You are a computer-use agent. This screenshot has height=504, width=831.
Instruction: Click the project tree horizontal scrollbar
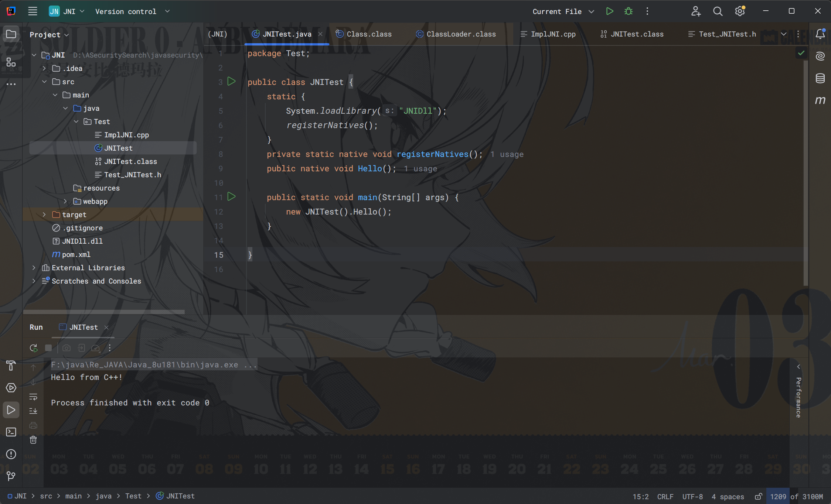tap(104, 312)
